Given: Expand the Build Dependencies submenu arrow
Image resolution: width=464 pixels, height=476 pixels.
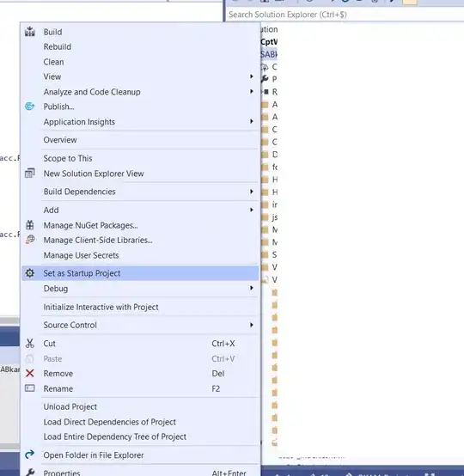Looking at the screenshot, I should 252,192.
